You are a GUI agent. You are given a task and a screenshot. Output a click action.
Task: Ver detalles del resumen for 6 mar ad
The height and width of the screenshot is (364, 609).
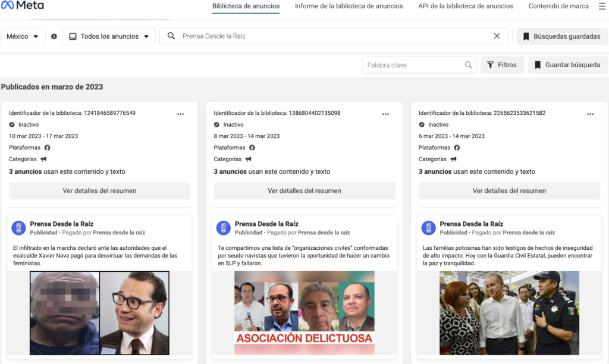tap(509, 191)
